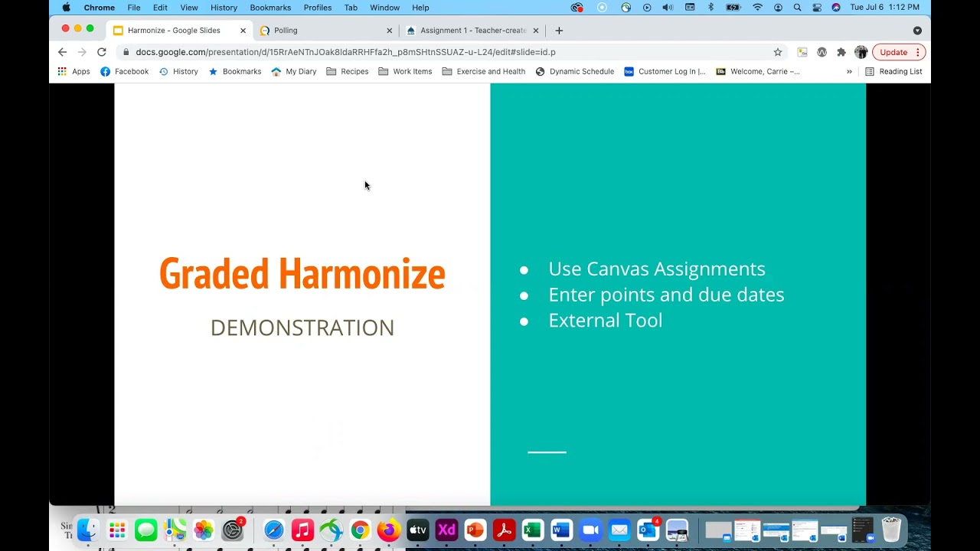Open Trash in the Dock

tap(891, 530)
